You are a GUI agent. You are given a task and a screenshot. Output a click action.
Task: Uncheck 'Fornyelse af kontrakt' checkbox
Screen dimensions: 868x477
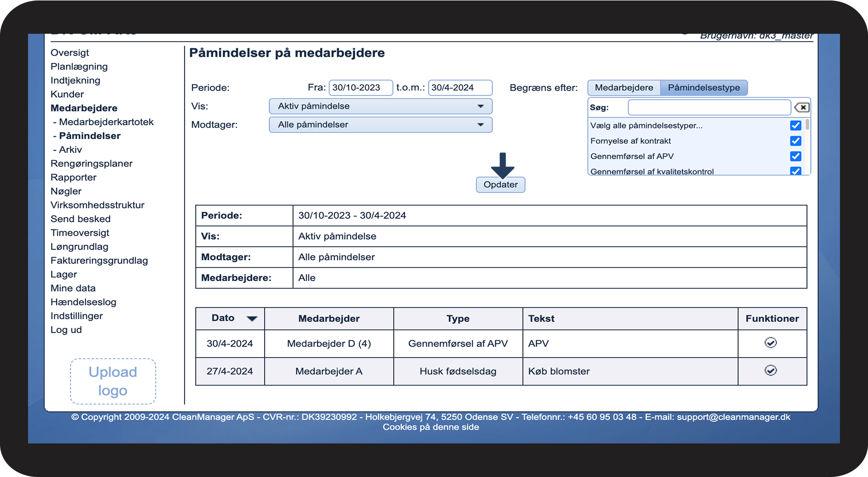pos(795,141)
